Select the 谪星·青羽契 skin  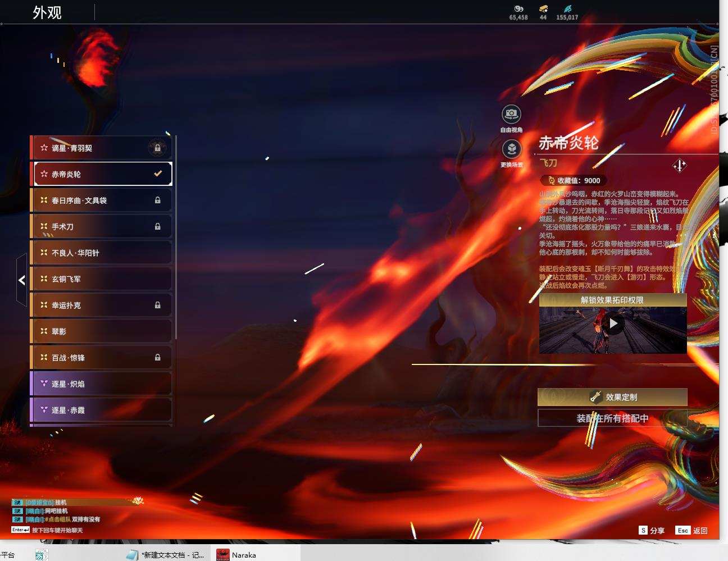[x=101, y=148]
